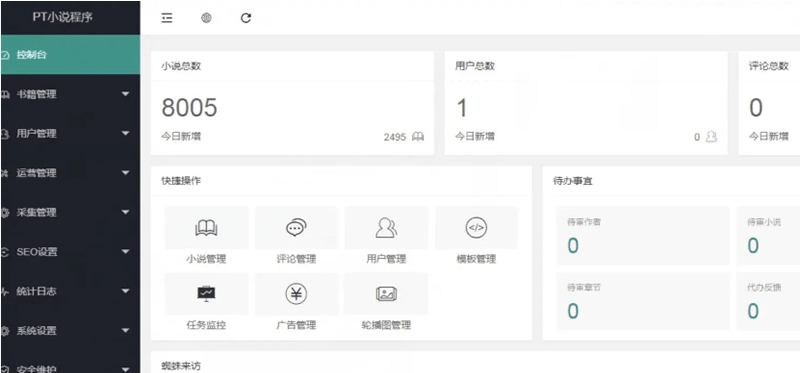The width and height of the screenshot is (800, 373).
Task: Expand 统计日志 sidebar arrow
Action: 126,291
